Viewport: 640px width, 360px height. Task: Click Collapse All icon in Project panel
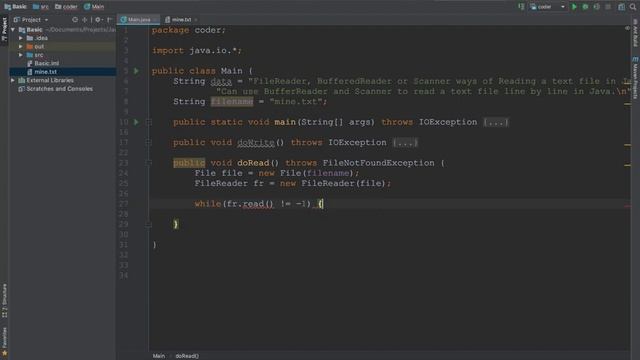coord(84,20)
